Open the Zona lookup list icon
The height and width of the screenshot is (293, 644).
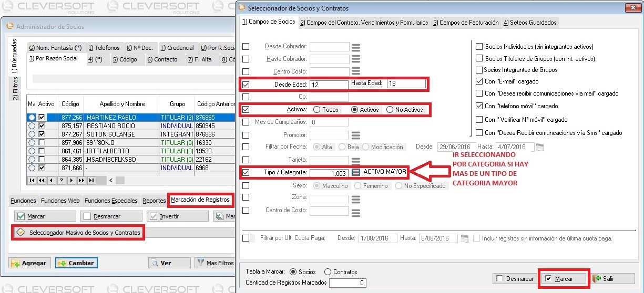(x=356, y=200)
